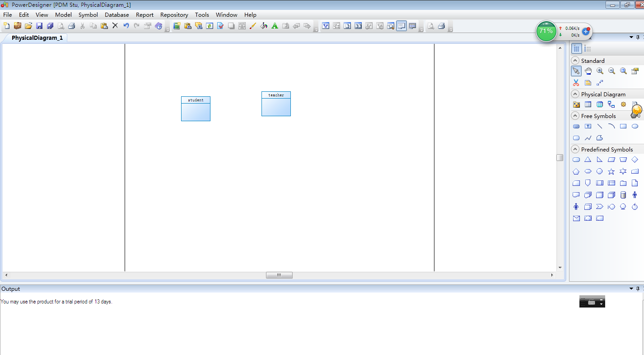Select the Zoom Out tool in the toolbox
This screenshot has width=644, height=355.
coord(611,71)
